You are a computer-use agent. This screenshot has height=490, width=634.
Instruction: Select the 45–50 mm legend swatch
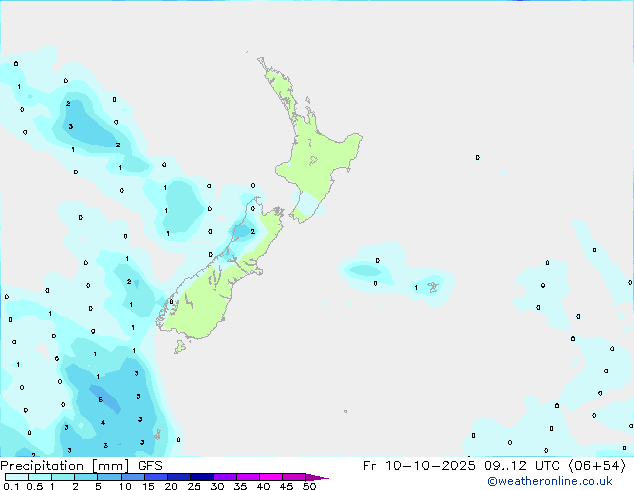294,477
